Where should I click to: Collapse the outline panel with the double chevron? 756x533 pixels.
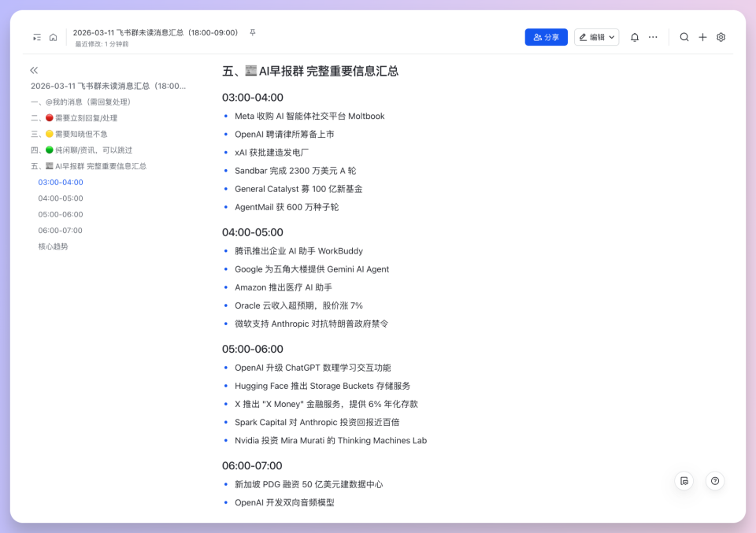tap(34, 69)
